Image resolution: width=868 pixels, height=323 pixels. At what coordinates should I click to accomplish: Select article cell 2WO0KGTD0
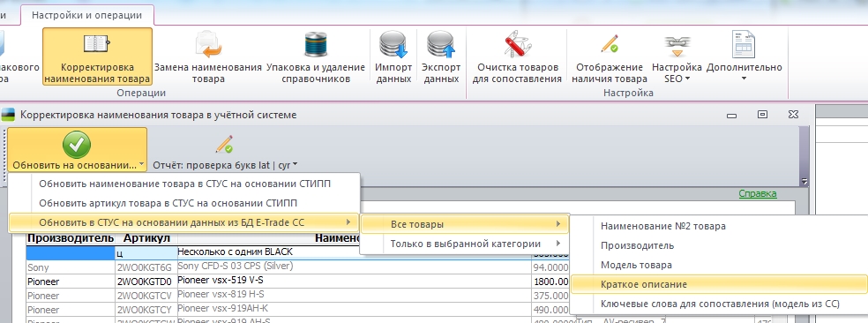146,282
